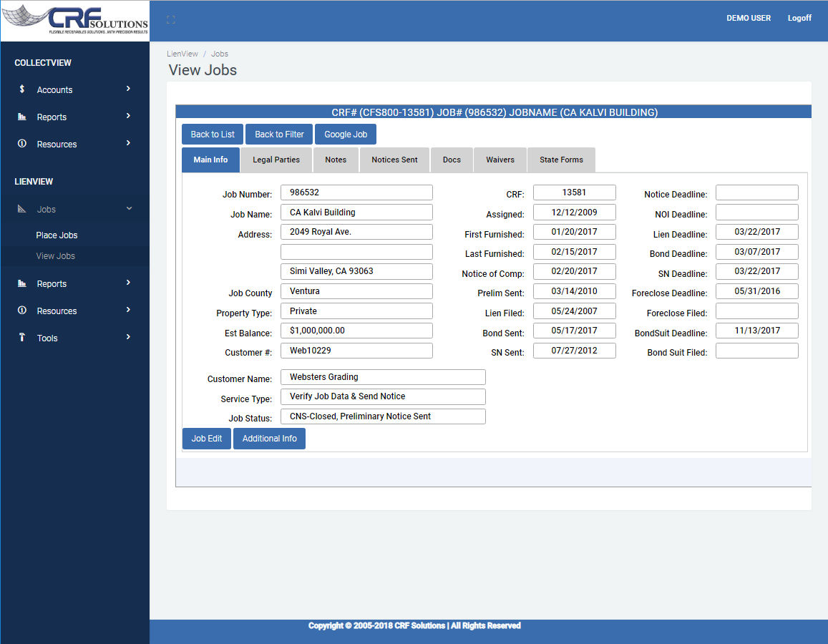Click the Notice of Comp date field

(575, 271)
